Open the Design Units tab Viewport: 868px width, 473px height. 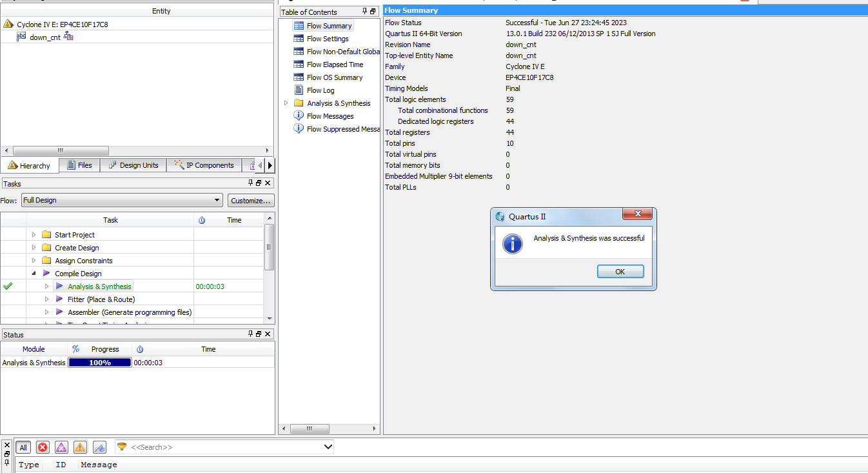click(133, 165)
